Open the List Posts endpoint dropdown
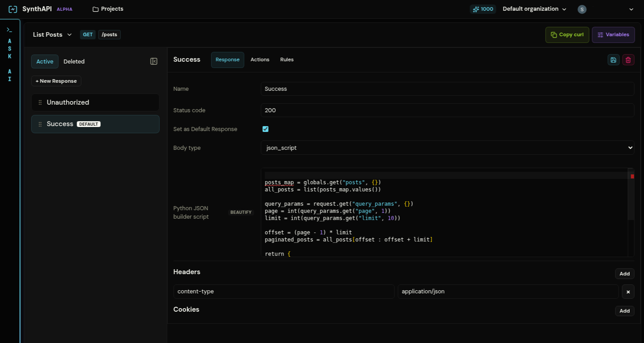This screenshot has width=644, height=343. (52, 34)
